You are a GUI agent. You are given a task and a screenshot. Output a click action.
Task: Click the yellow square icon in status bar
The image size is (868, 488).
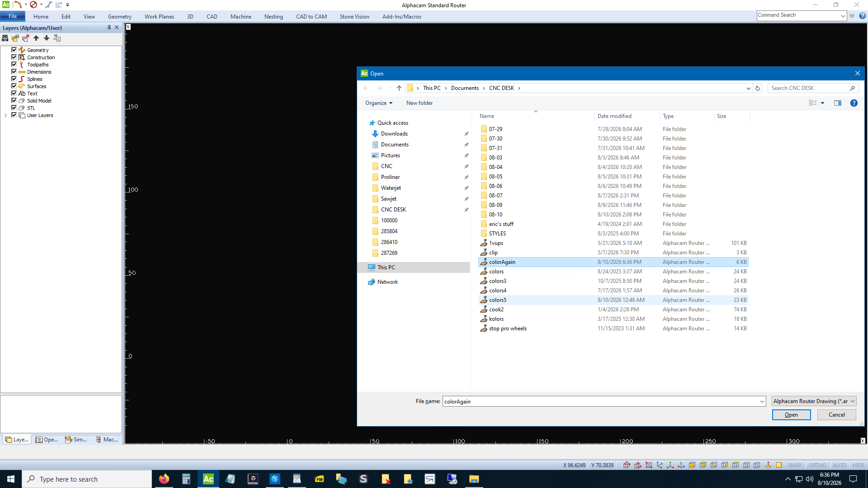pyautogui.click(x=779, y=465)
